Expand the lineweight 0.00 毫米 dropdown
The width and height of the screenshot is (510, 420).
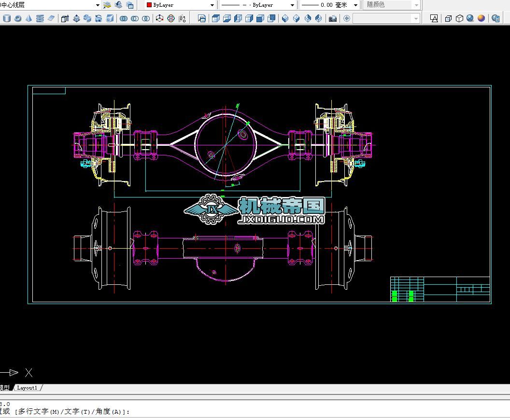click(355, 5)
